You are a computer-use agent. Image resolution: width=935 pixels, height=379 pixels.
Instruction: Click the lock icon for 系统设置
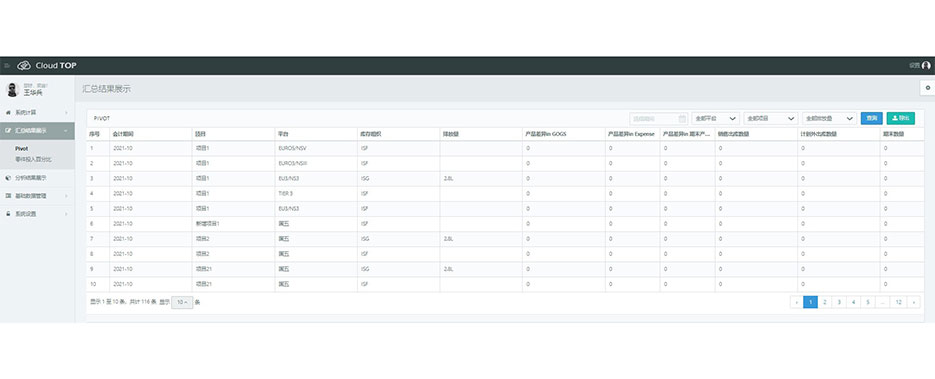point(8,213)
